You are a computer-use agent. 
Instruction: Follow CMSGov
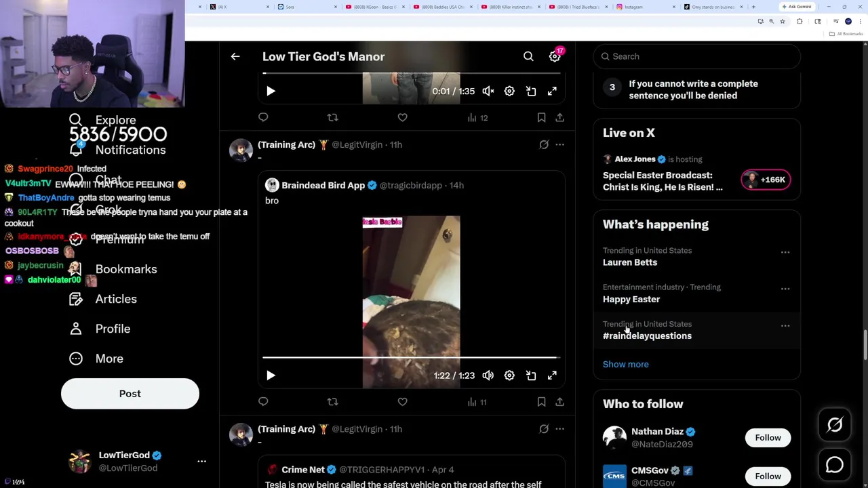[x=768, y=476]
